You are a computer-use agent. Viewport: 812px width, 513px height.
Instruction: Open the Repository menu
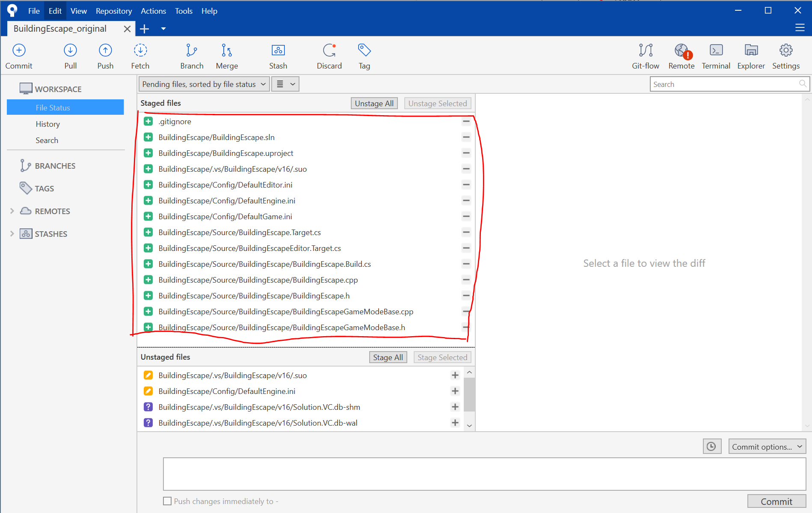click(x=113, y=11)
